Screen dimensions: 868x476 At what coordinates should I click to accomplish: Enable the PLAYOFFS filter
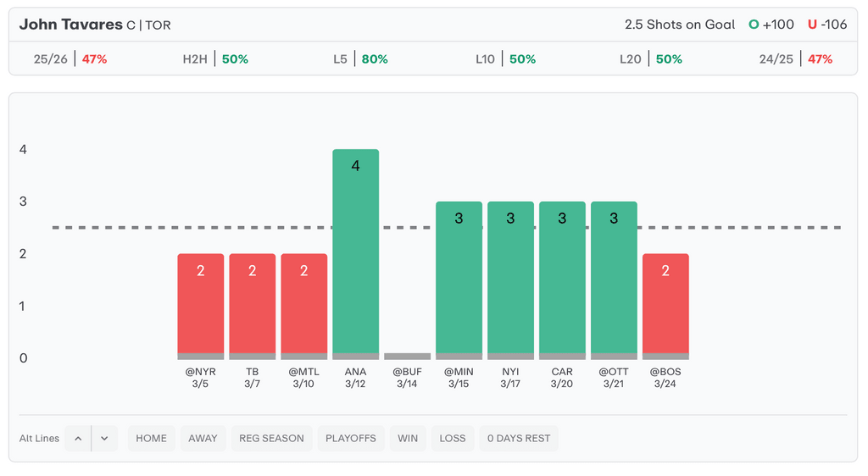(351, 438)
